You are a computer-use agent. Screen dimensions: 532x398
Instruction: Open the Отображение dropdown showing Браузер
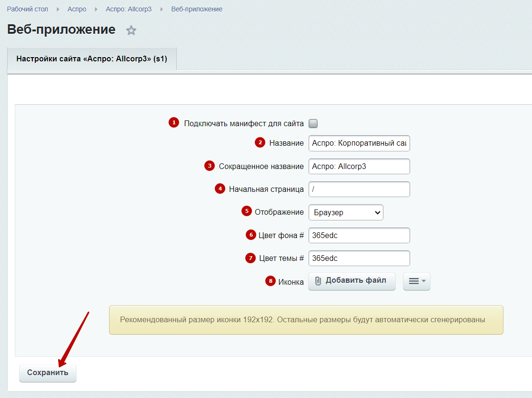click(346, 212)
